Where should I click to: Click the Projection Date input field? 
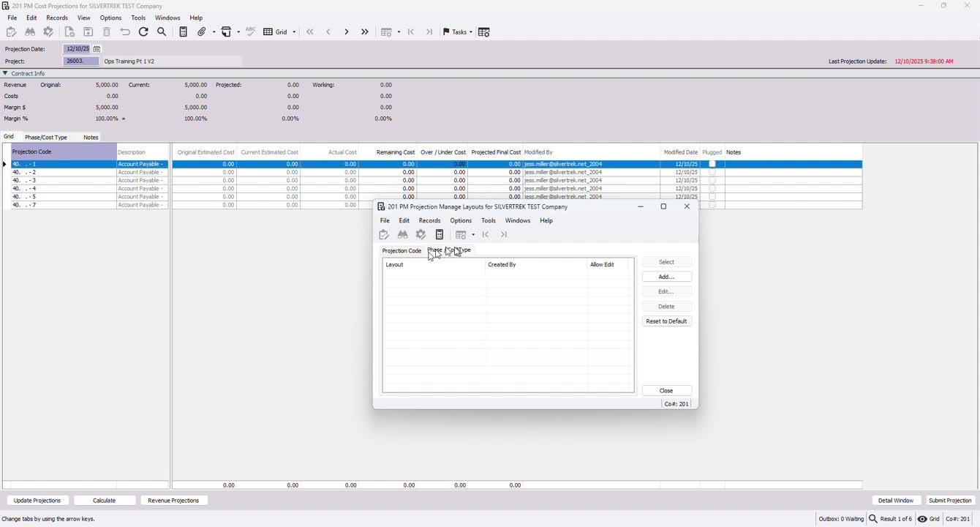[x=78, y=49]
